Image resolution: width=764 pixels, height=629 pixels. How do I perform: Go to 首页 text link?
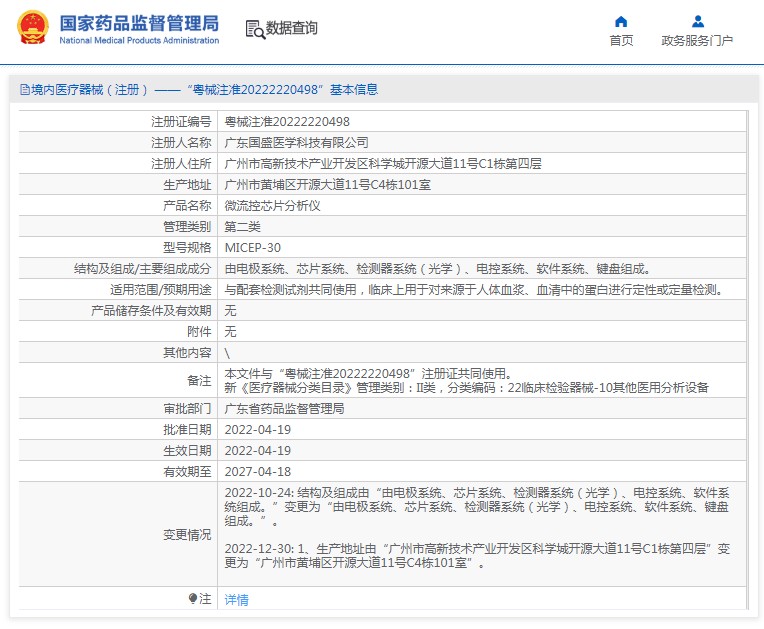621,41
